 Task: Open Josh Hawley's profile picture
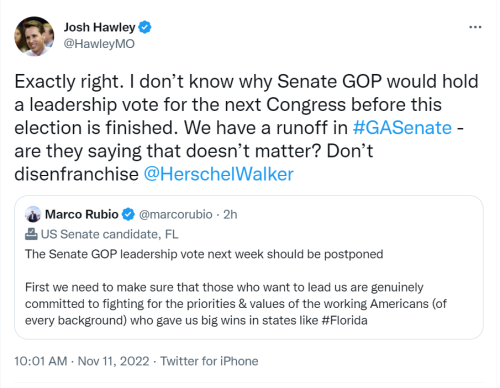coord(34,36)
